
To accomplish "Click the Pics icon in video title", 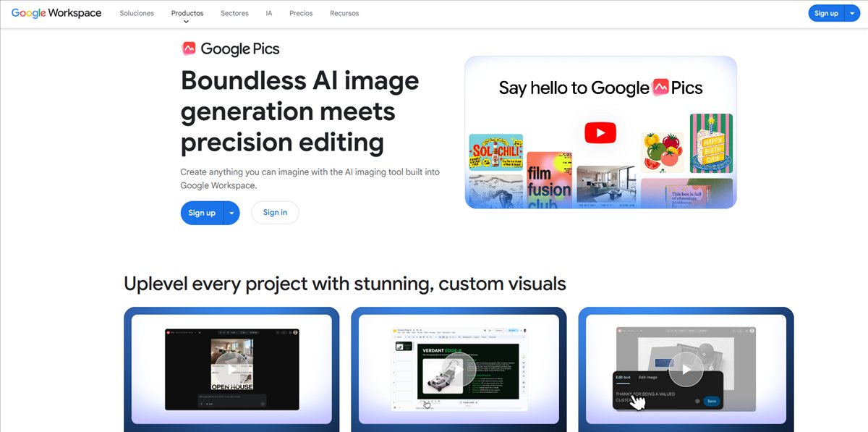I will click(660, 88).
